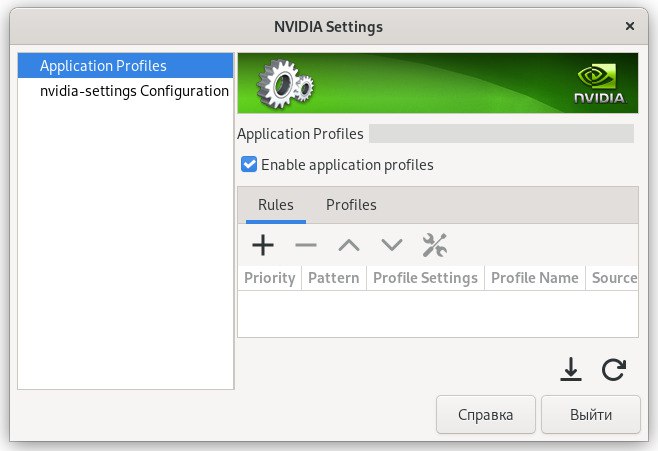Click the Справка help button

point(486,414)
